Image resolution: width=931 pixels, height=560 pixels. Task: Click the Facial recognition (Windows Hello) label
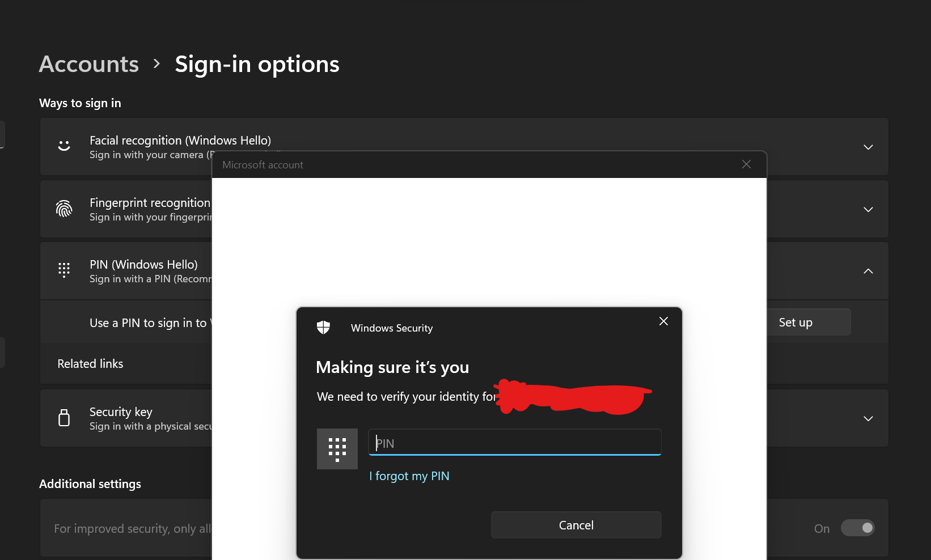tap(180, 140)
